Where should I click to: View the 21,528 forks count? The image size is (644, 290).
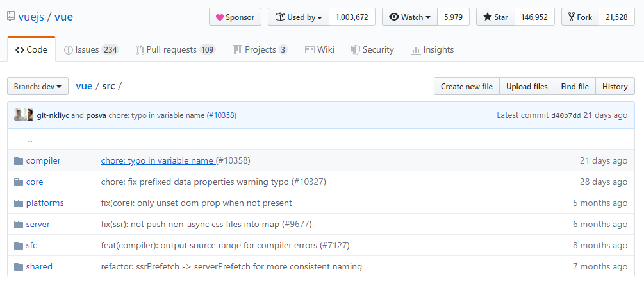(x=616, y=17)
